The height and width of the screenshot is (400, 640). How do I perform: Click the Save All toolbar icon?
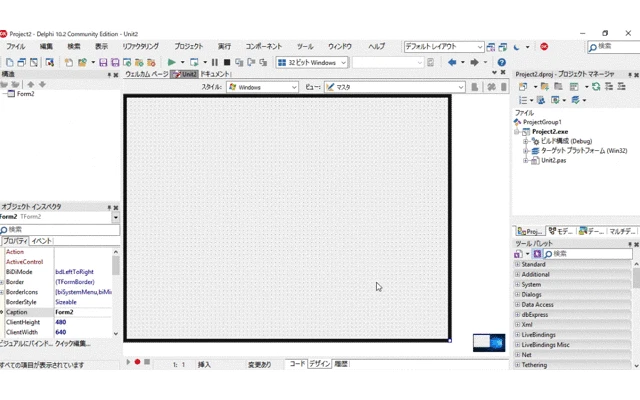pyautogui.click(x=115, y=62)
